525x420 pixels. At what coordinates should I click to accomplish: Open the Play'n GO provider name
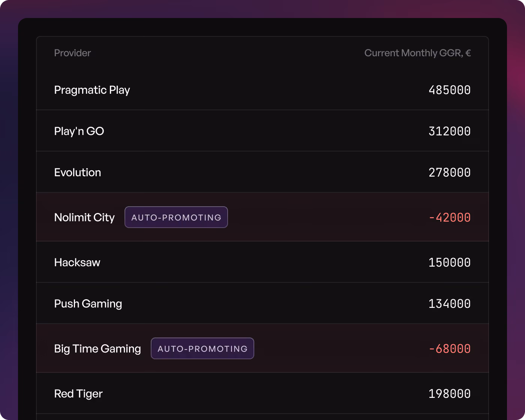79,131
